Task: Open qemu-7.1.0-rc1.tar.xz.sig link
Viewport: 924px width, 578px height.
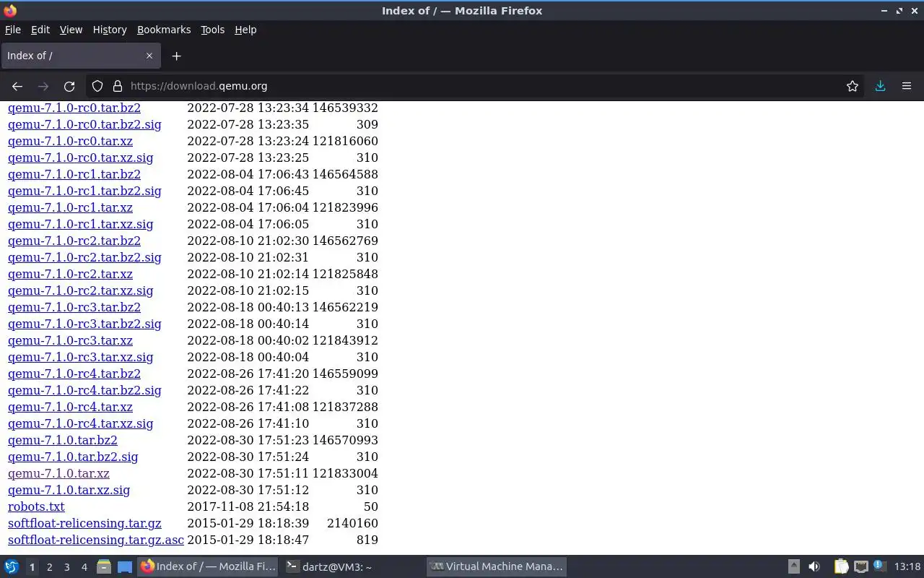Action: pos(80,224)
